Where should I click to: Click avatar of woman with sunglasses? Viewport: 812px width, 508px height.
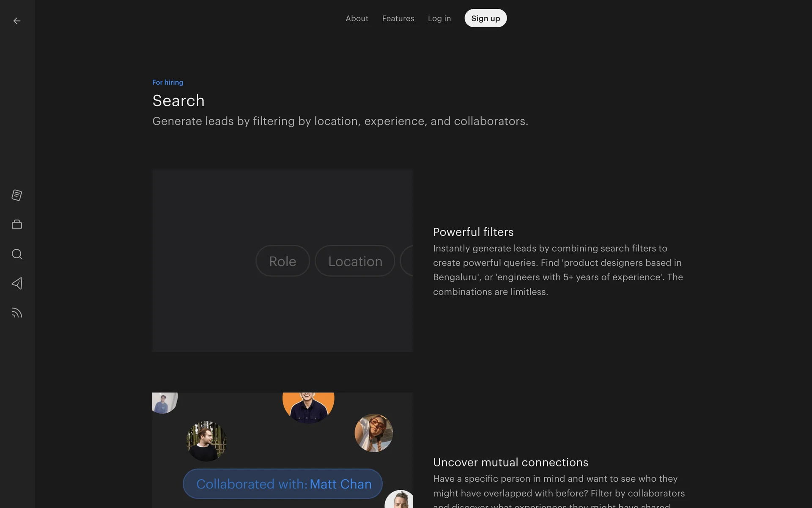(x=373, y=433)
